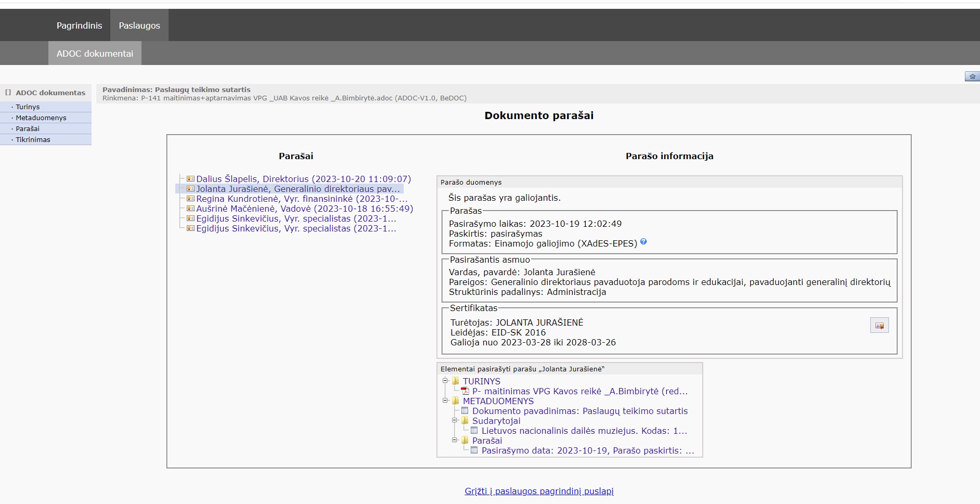Select Regina Kundrotienė signature entry
Viewport: 980px width, 504px height.
[301, 199]
